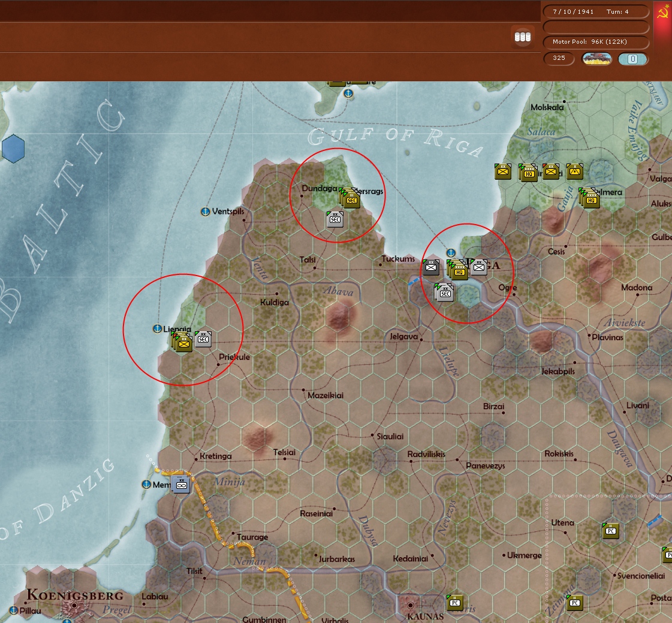Click the Birzai town label

(493, 406)
